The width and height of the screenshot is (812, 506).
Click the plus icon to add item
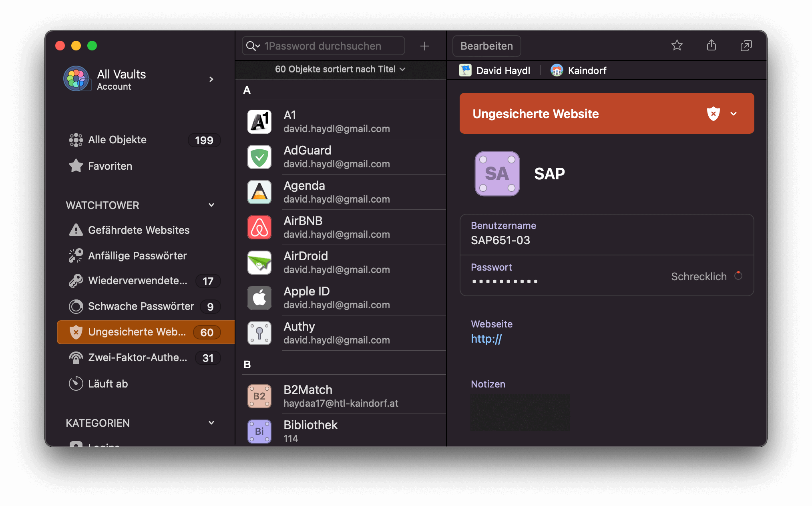tap(424, 46)
